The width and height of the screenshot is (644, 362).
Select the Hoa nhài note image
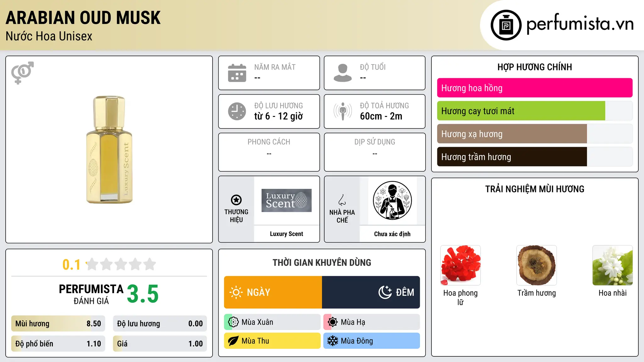coord(613,265)
